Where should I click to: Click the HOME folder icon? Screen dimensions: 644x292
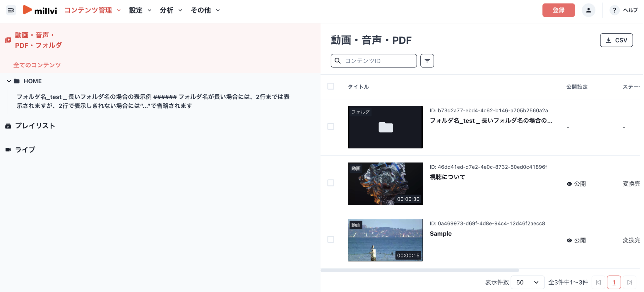coord(17,81)
